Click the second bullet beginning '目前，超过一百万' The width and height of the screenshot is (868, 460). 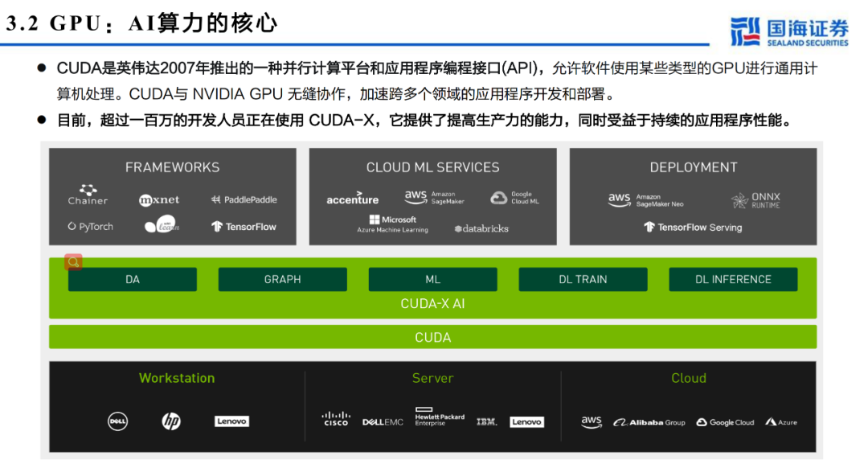click(425, 121)
